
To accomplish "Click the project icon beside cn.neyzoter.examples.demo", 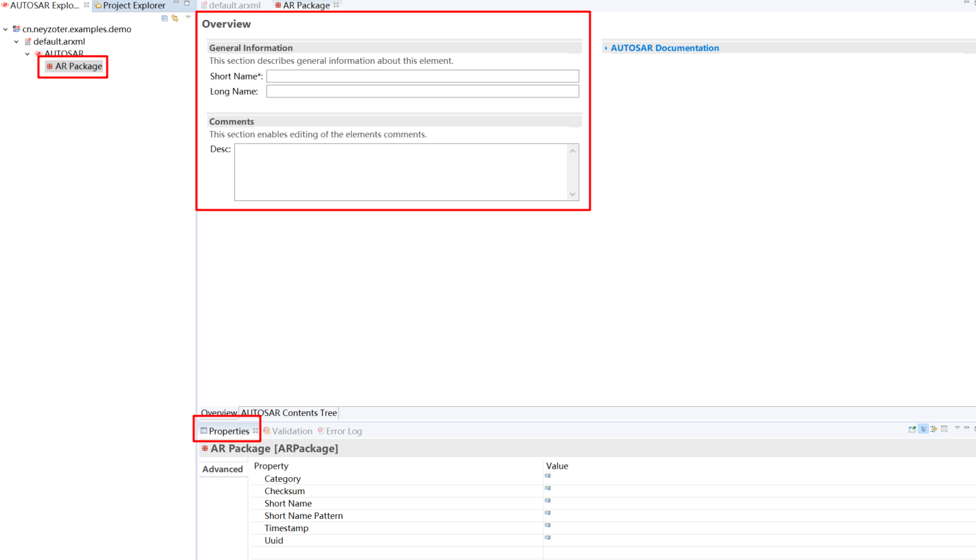I will pyautogui.click(x=16, y=30).
